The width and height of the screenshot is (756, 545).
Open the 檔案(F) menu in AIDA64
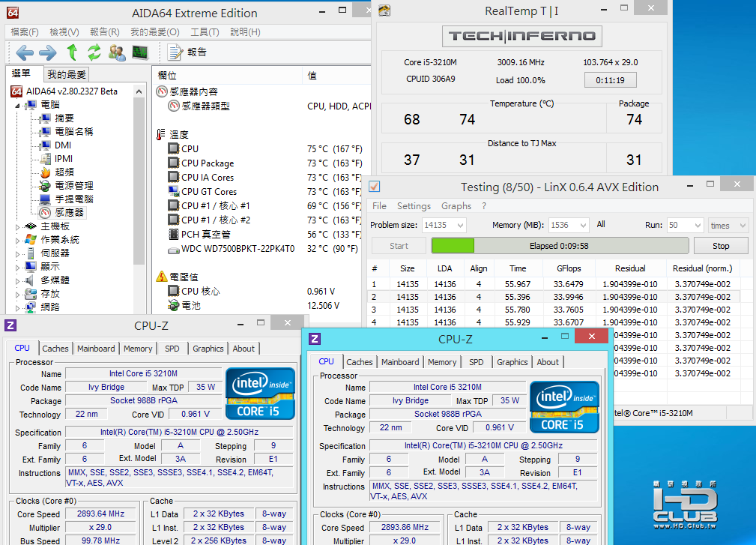[x=25, y=31]
